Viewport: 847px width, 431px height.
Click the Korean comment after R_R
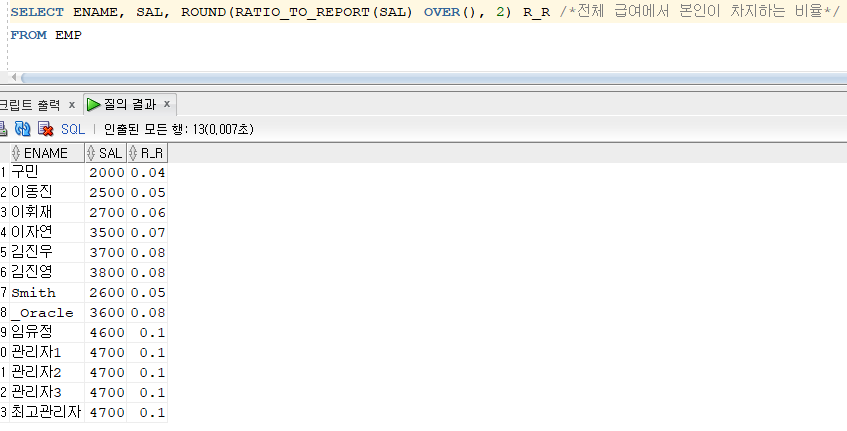pos(700,12)
